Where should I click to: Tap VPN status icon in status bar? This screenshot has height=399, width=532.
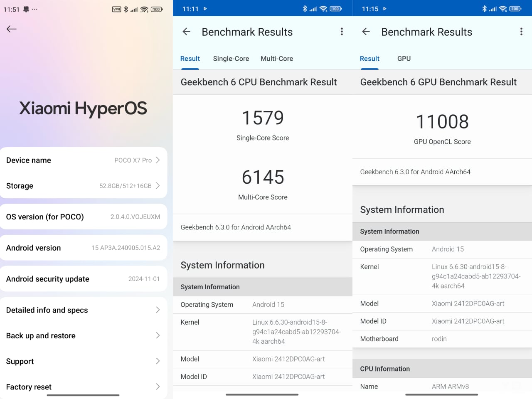coord(117,9)
